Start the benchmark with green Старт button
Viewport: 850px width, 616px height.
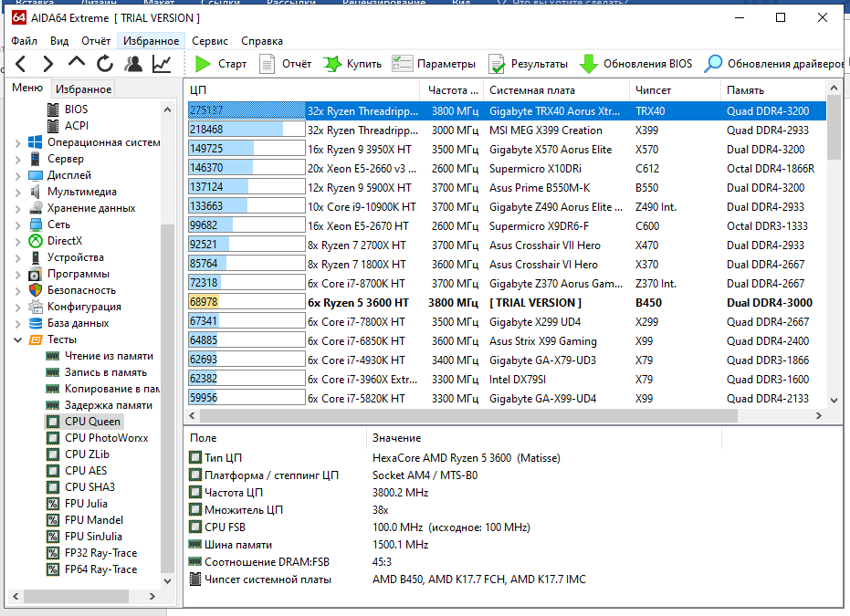click(x=221, y=64)
